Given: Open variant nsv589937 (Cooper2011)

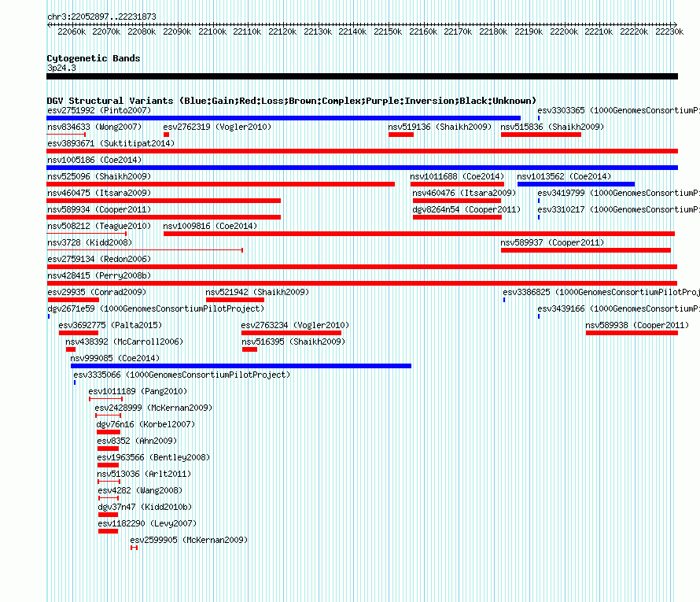Looking at the screenshot, I should tap(552, 242).
